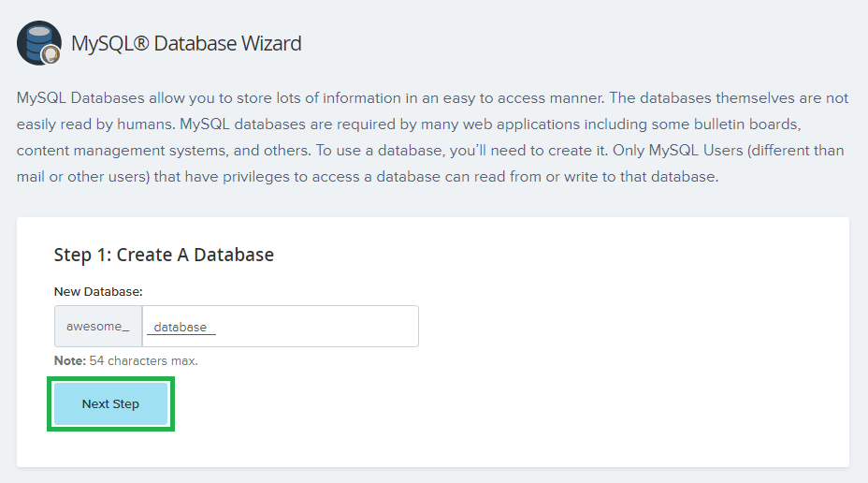The height and width of the screenshot is (483, 868).
Task: Click paragraph line starting "content management systems"
Action: point(430,151)
